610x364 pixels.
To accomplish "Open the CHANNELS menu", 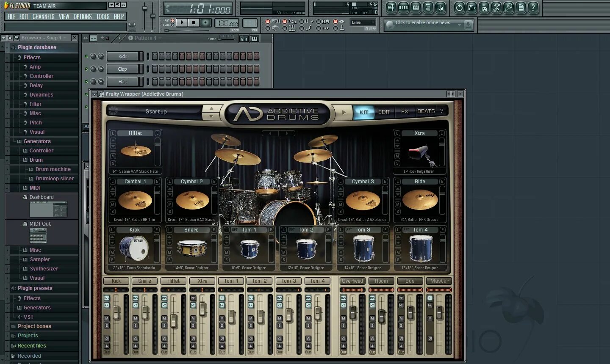I will [43, 17].
